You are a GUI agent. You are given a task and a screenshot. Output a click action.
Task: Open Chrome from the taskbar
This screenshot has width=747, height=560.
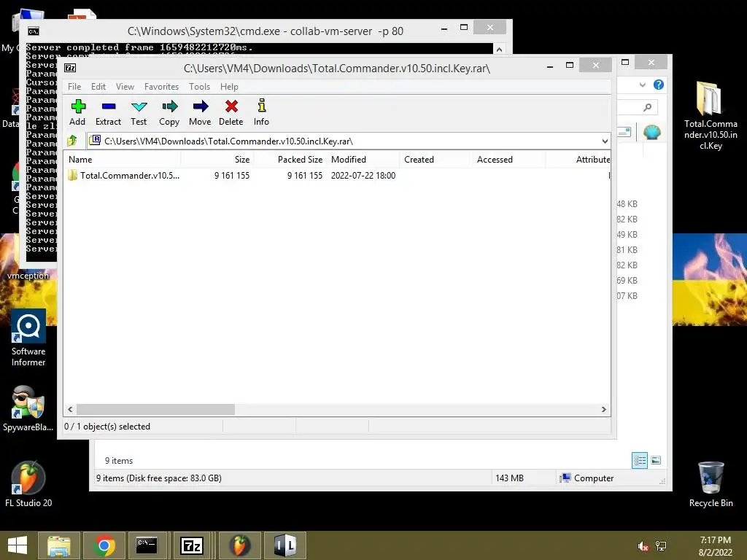[104, 545]
